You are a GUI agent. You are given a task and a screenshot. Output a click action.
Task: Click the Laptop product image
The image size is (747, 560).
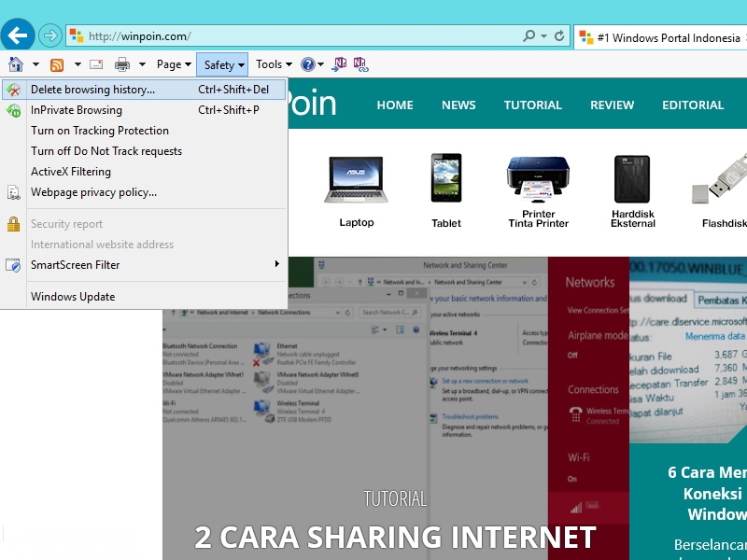tap(356, 179)
